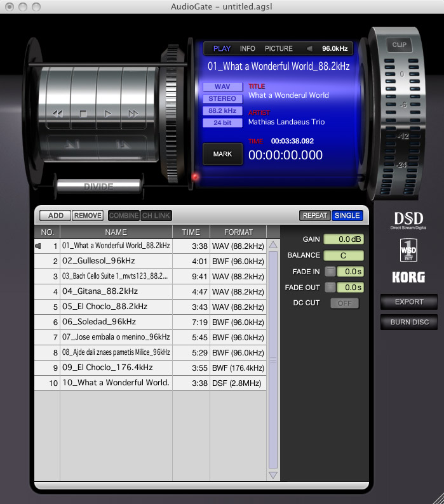Switch to the INFO tab
444x504 pixels.
coord(248,49)
